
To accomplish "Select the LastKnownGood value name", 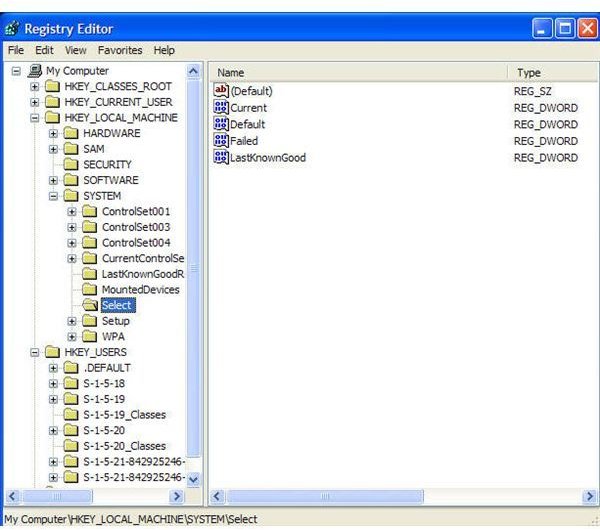I will (268, 158).
